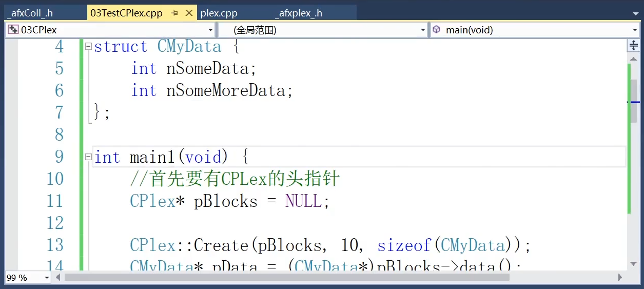The height and width of the screenshot is (289, 644).
Task: Open the _afxplex_.h tab
Action: (x=300, y=13)
